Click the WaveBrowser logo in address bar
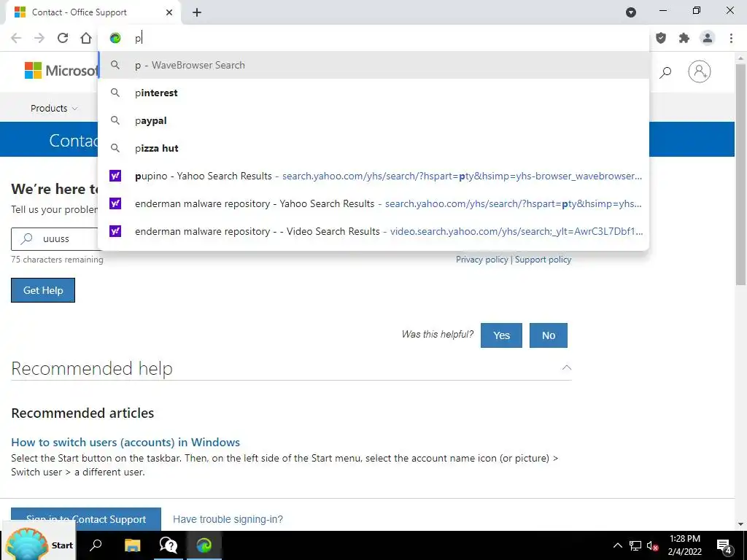 pyautogui.click(x=115, y=38)
